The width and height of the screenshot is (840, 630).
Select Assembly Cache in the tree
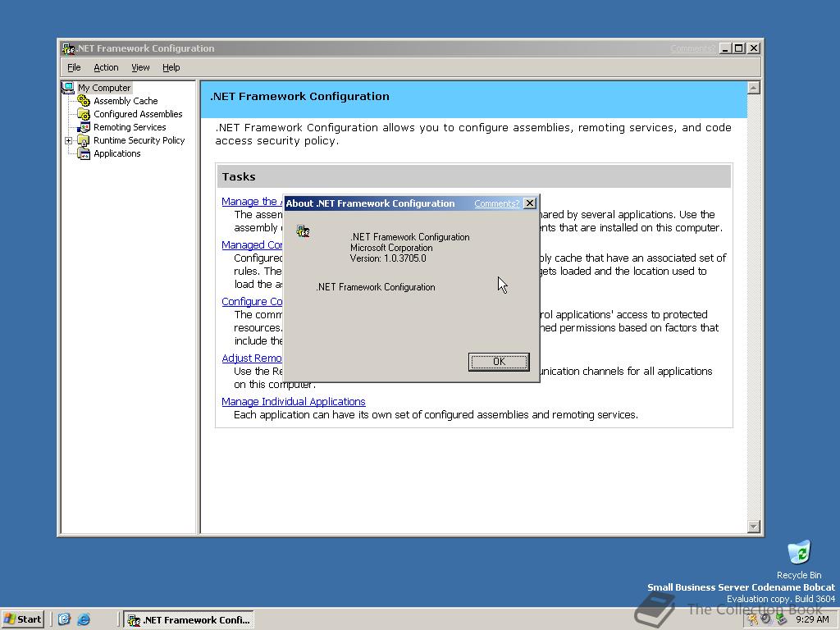point(126,101)
